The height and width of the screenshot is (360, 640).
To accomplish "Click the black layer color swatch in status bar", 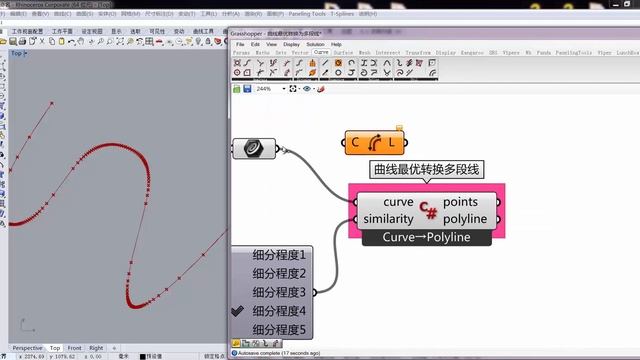I will click(142, 356).
